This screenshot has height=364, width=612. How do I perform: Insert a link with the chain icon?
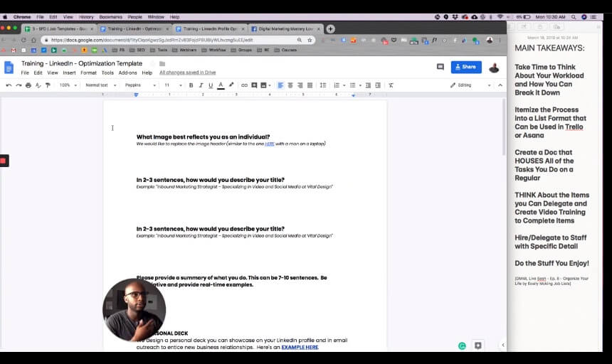point(244,85)
